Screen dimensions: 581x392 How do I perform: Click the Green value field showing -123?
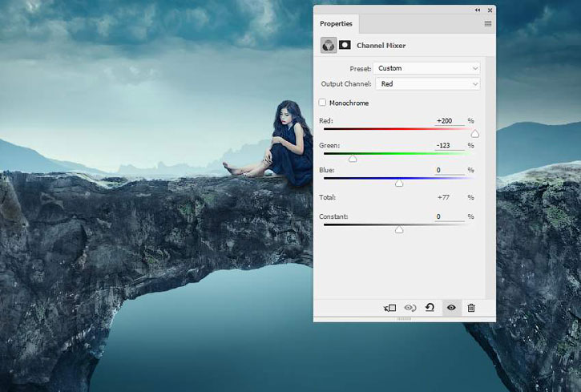pyautogui.click(x=446, y=145)
